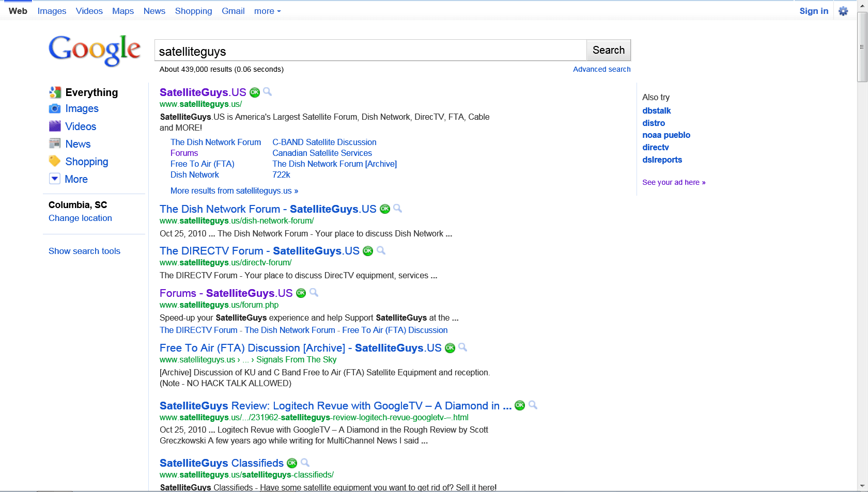Click Change location link
Viewport: 868px width, 492px height.
pos(80,218)
